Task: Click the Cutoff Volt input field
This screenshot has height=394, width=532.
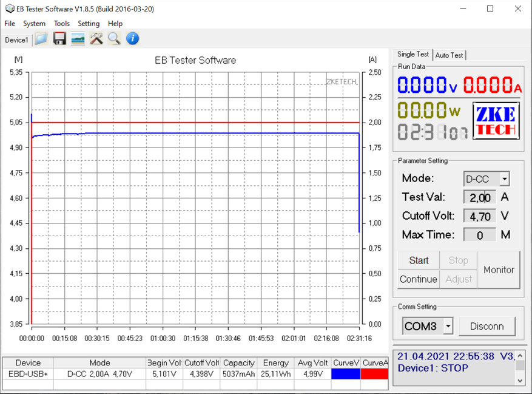Action: 480,216
